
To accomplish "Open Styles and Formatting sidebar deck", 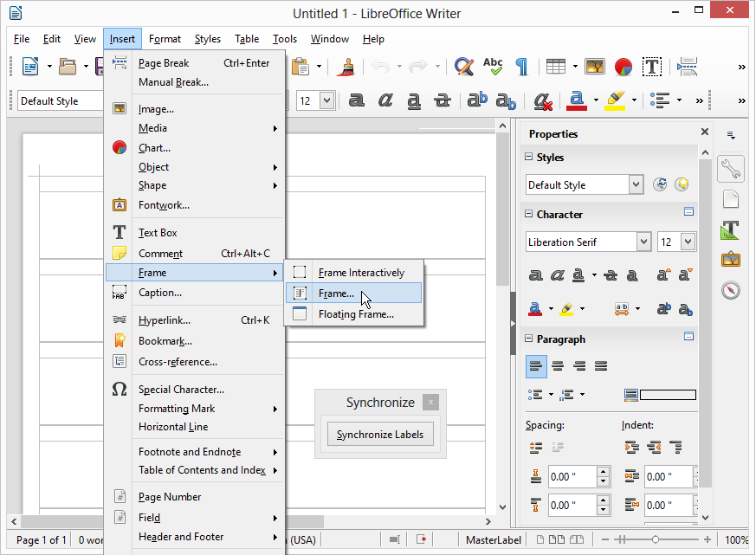I will pos(731,230).
